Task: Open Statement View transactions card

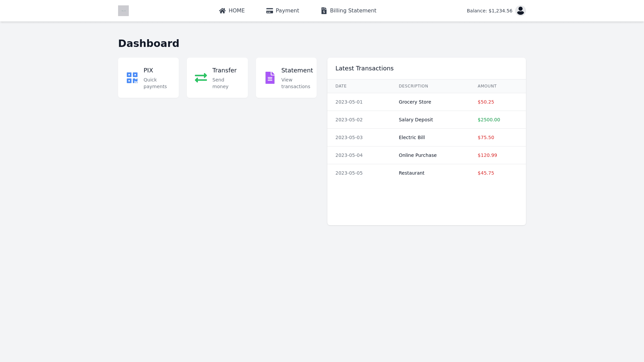Action: 286,78
